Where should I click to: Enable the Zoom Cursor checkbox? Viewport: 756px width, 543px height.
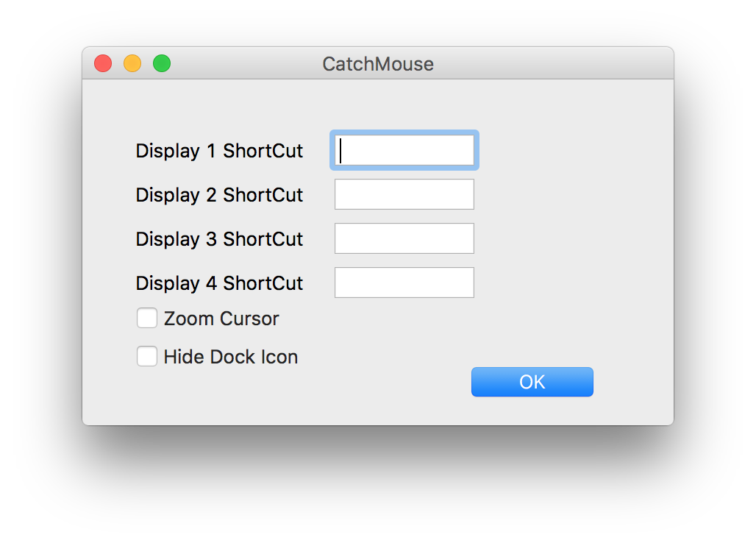(x=146, y=319)
